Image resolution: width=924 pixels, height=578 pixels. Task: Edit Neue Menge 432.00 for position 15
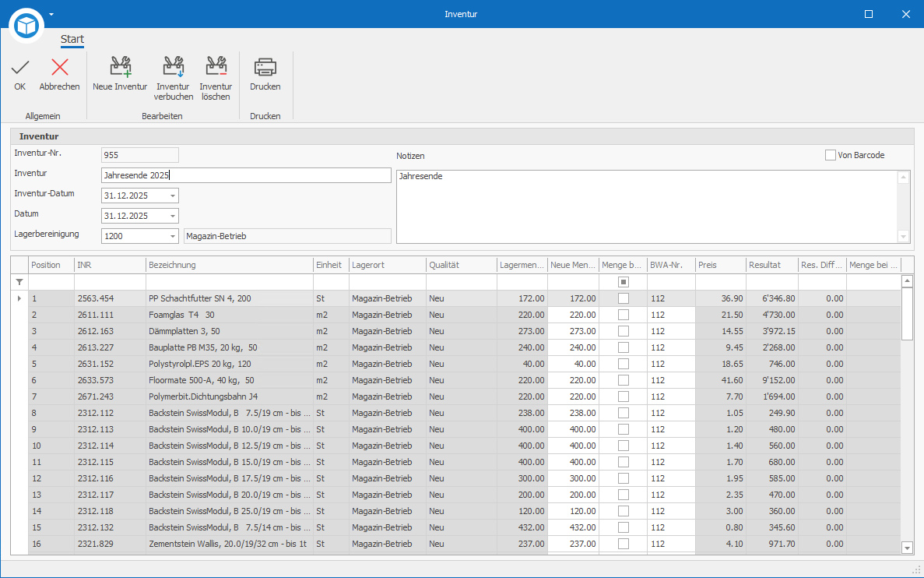click(574, 527)
